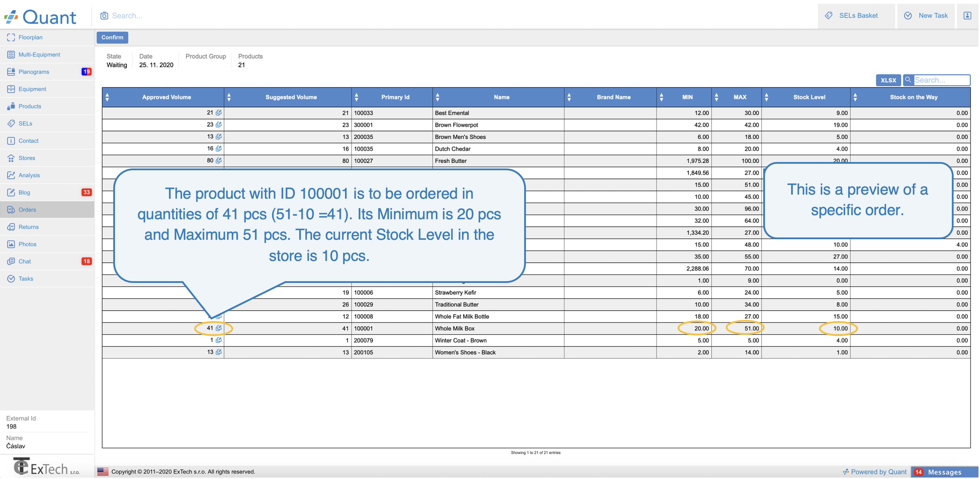Open Products sidebar item
The height and width of the screenshot is (479, 980).
coord(47,106)
